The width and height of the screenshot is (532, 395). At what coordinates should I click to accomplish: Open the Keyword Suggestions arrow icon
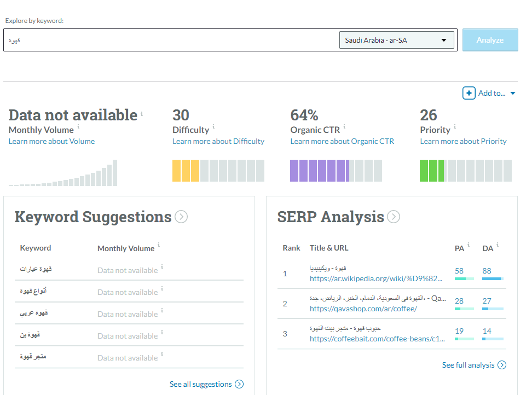(181, 217)
